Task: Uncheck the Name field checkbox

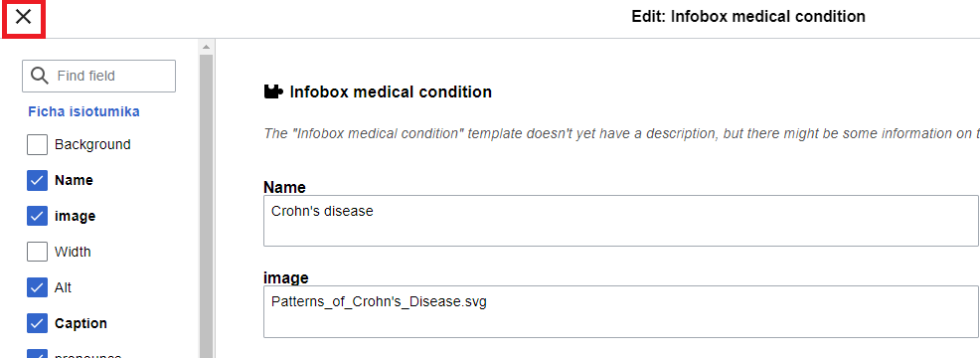Action: pyautogui.click(x=38, y=180)
